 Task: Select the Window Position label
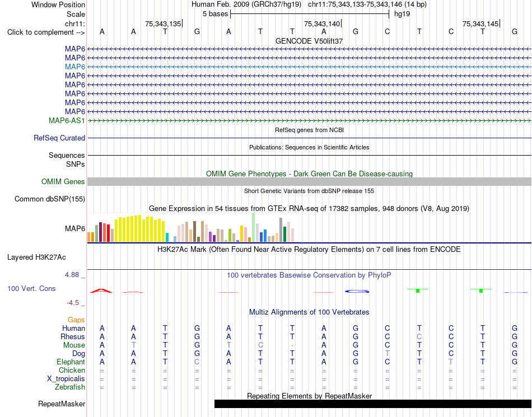[58, 4]
